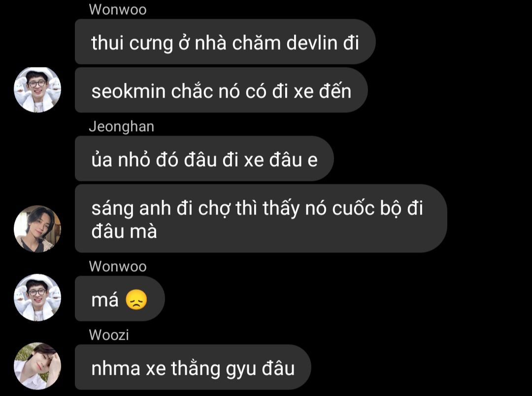This screenshot has width=532, height=396.
Task: Select the 'má' message bubble
Action: coord(120,298)
